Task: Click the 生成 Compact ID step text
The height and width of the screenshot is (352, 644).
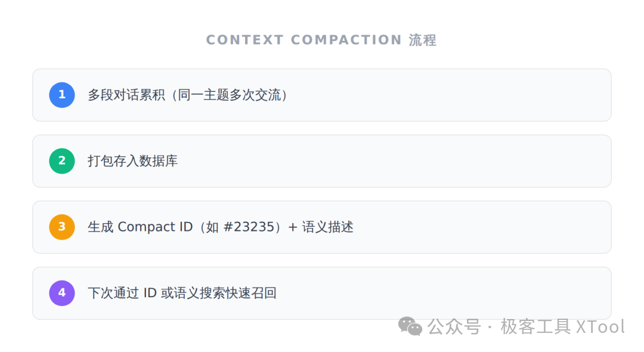Action: (x=140, y=227)
